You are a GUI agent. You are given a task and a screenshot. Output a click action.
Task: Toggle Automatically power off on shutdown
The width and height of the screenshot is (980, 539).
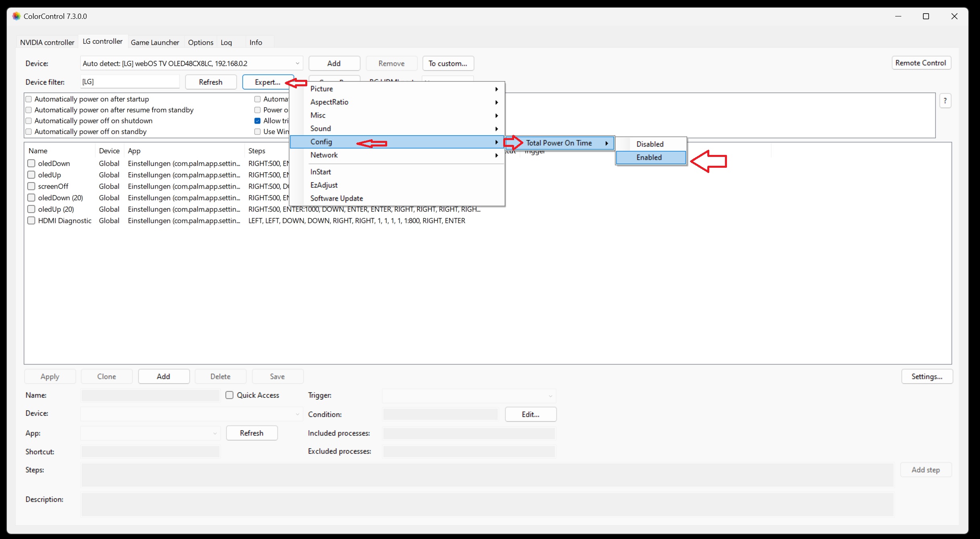(x=29, y=121)
